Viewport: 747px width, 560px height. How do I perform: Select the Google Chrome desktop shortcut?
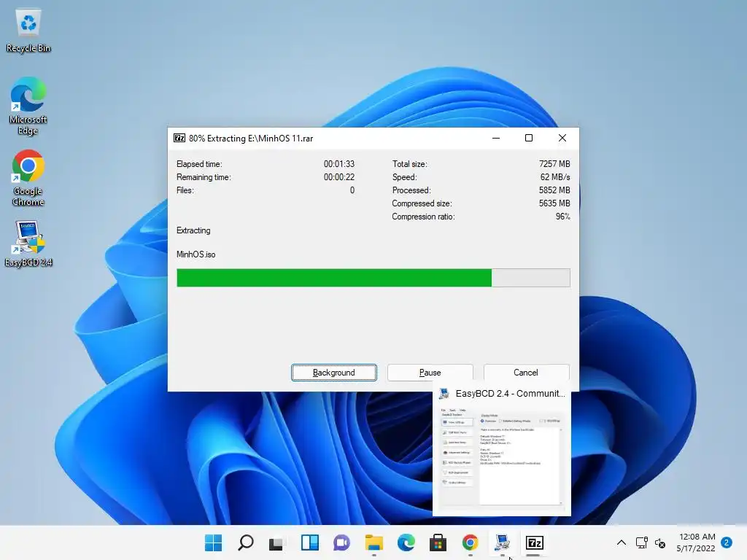pos(28,178)
